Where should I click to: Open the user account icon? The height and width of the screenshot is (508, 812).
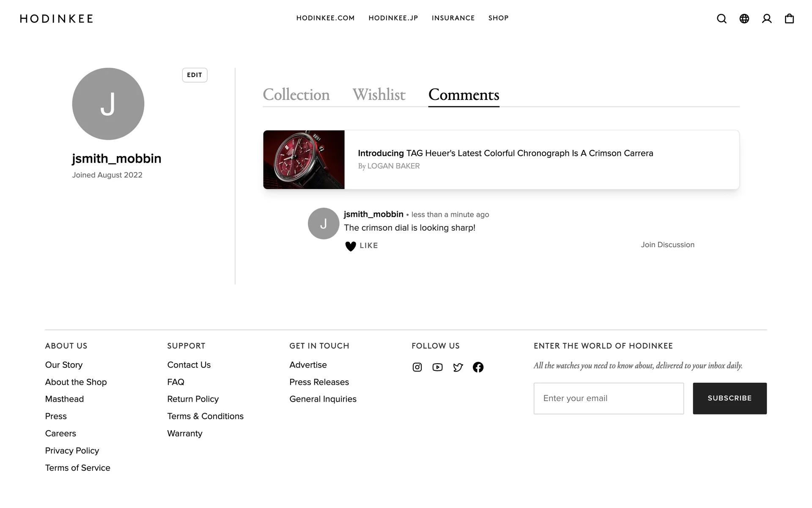pos(767,19)
